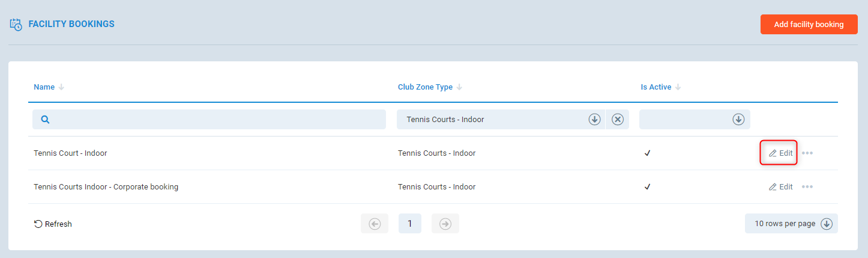Sort by Is Active arrow

678,87
